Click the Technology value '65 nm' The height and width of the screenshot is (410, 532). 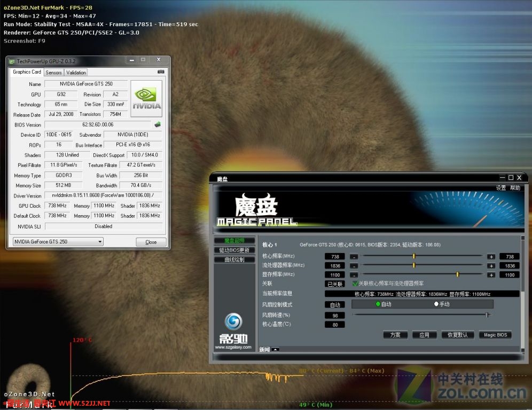pos(61,104)
